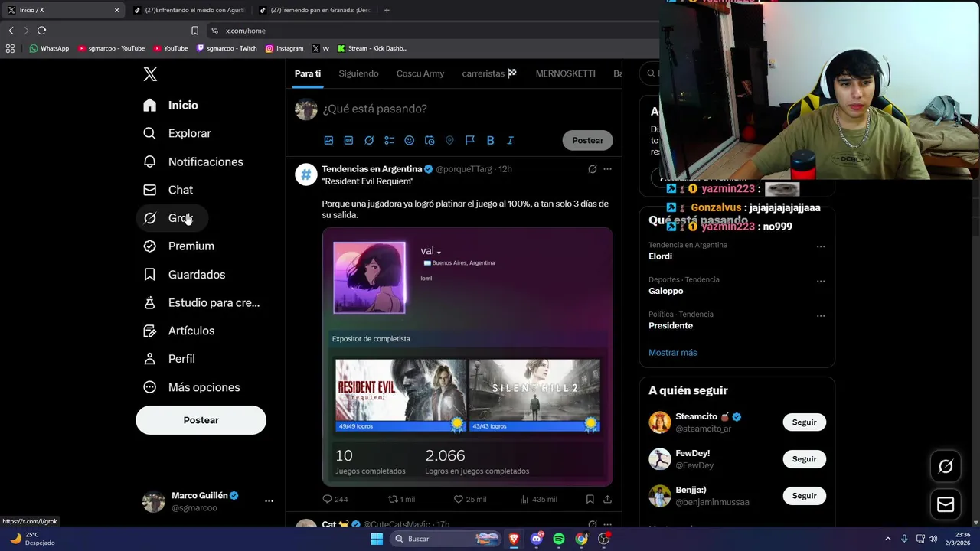Viewport: 980px width, 551px height.
Task: Open Discord from taskbar
Action: coord(537,539)
